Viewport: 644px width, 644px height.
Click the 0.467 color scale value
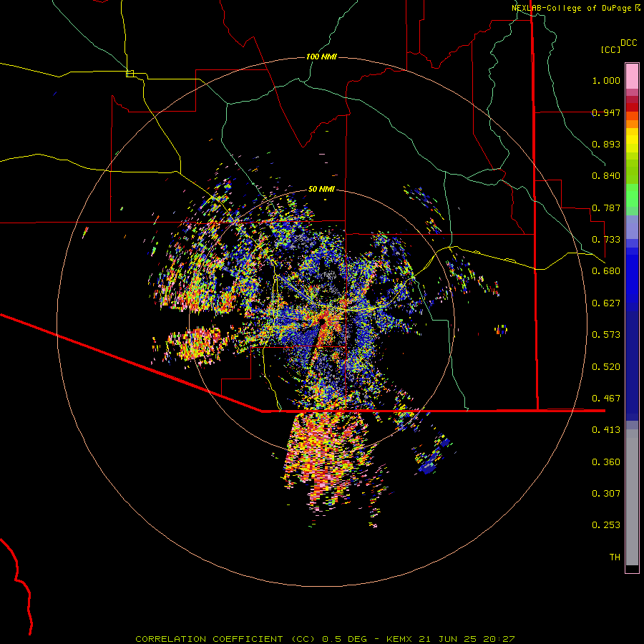coord(606,399)
